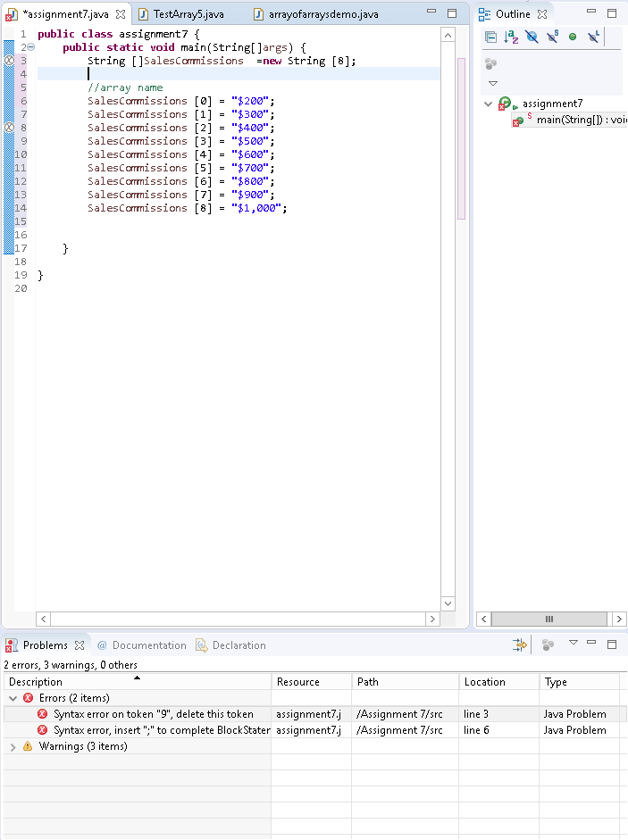Collapse the Errors (2 items) group

point(13,698)
